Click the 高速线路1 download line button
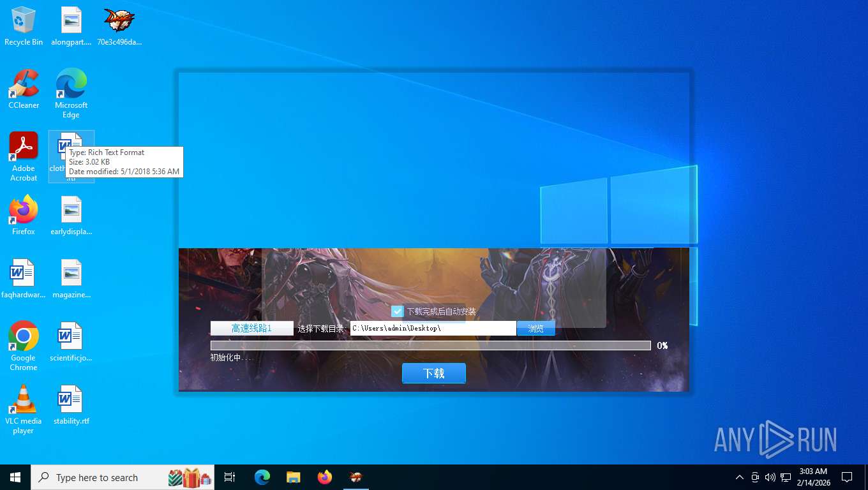 point(252,329)
